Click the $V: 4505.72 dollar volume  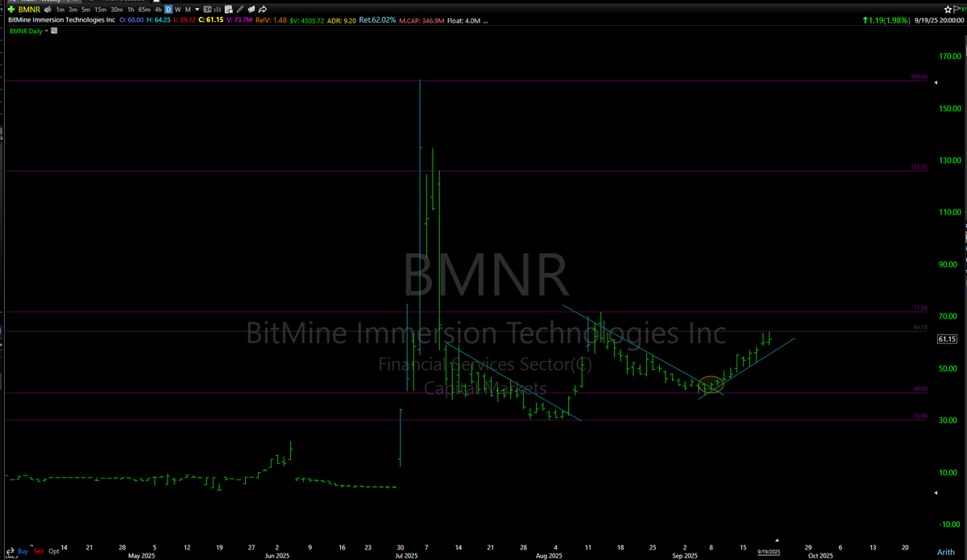tap(308, 20)
